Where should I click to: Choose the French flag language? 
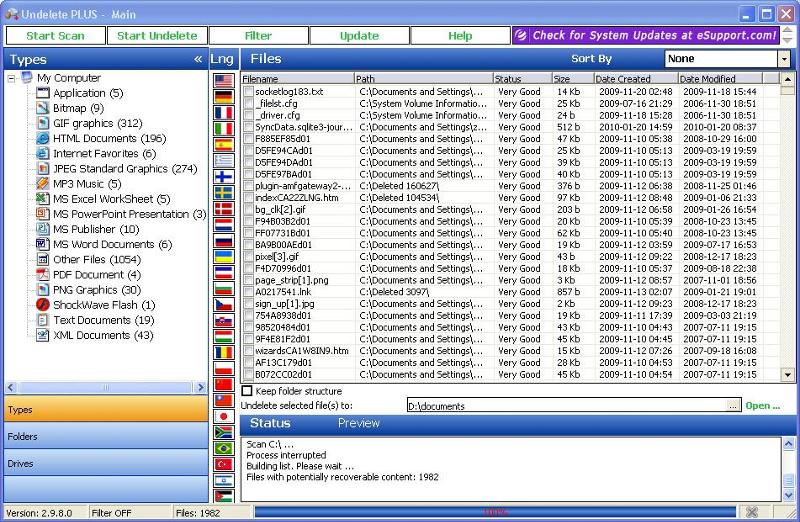pyautogui.click(x=223, y=112)
